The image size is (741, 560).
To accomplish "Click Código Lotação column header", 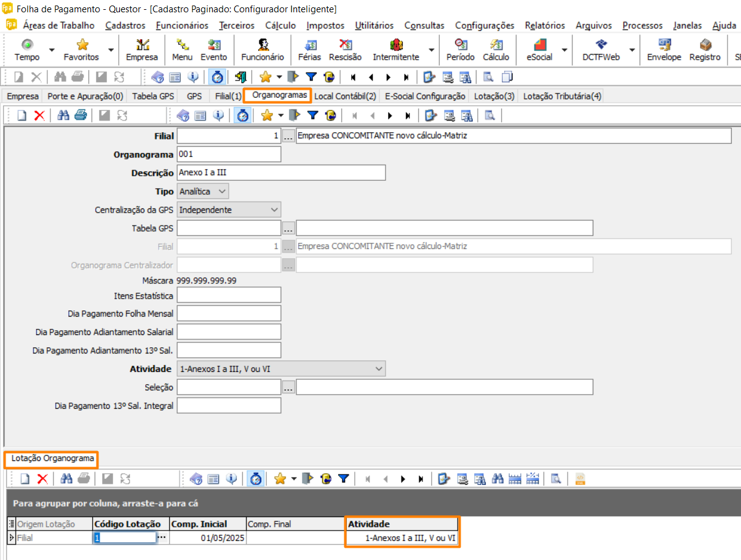I will click(130, 524).
